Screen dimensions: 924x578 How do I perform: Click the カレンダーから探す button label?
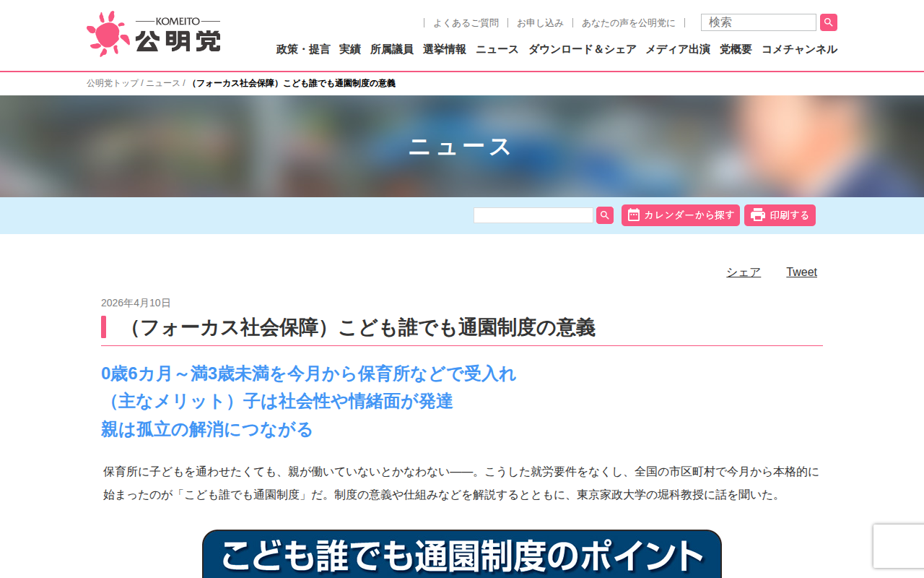[689, 215]
